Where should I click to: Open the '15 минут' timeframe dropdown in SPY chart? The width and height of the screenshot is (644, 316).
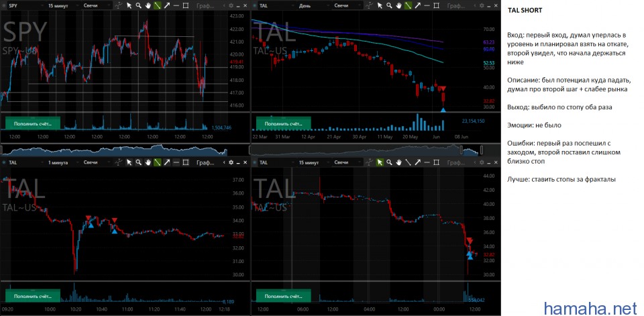click(62, 5)
